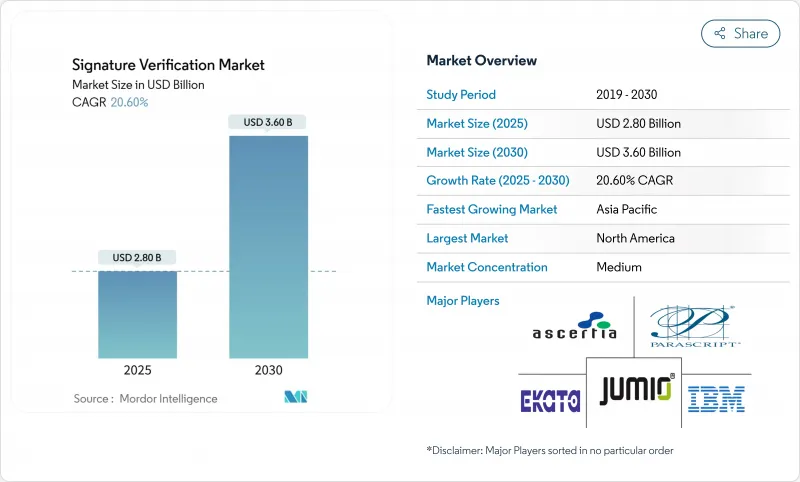The image size is (800, 482).
Task: Click the Ascertia logo
Action: (574, 326)
